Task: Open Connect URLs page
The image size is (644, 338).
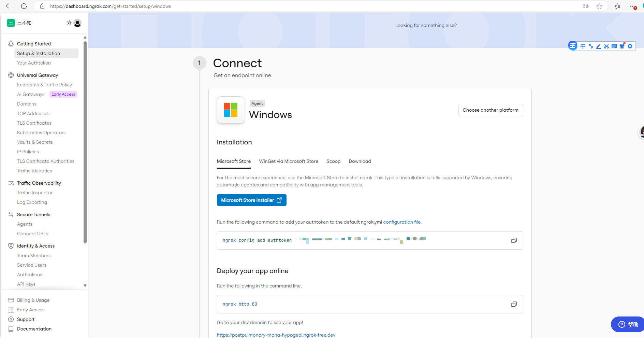Action: pos(32,234)
